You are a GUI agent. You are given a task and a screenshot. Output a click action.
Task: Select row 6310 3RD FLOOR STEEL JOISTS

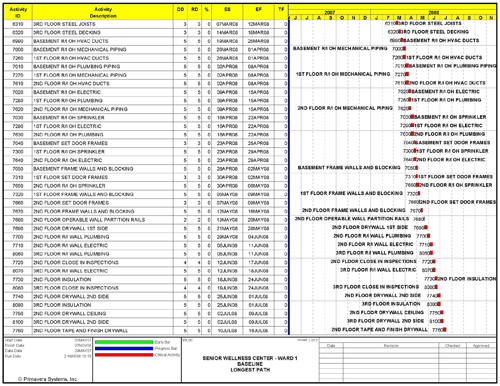pos(146,24)
